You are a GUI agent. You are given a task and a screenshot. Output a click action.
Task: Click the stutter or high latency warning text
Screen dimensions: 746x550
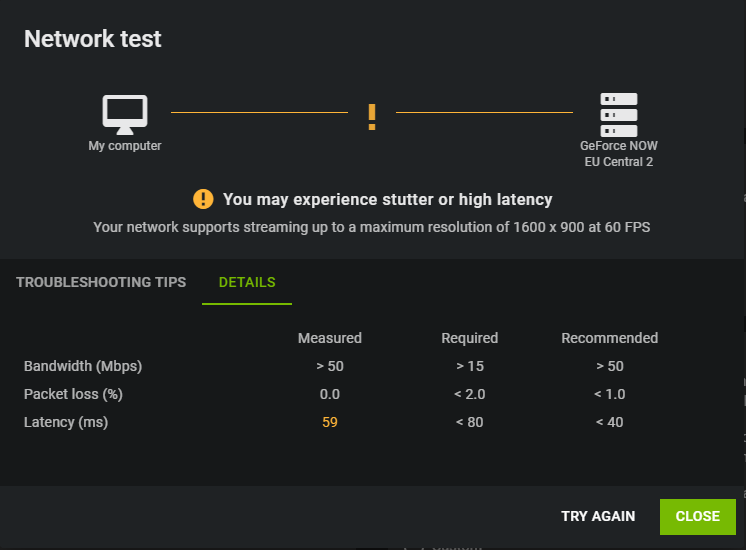click(x=388, y=199)
